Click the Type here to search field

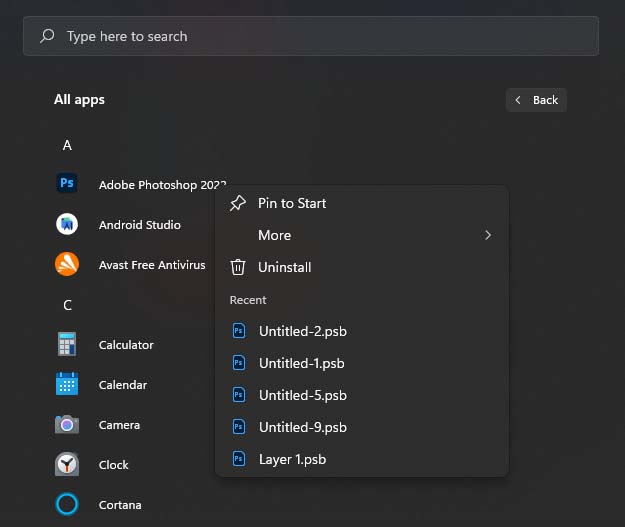tap(320, 36)
